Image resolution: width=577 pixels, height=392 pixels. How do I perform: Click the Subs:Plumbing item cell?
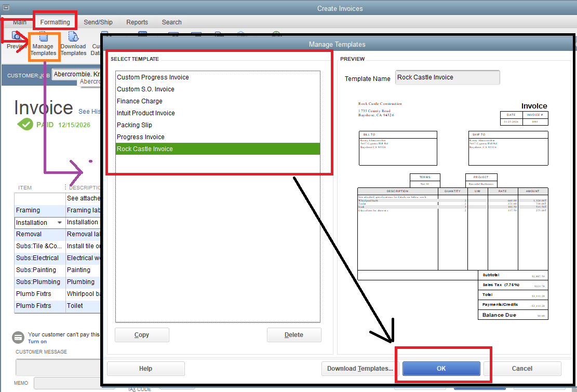click(x=40, y=282)
